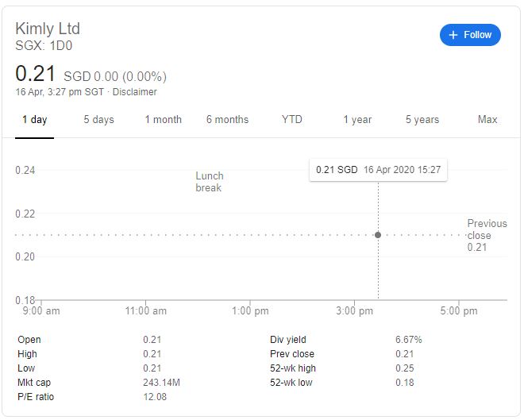The image size is (524, 420).
Task: Click the Mkt cap value 243.14M
Action: pyautogui.click(x=161, y=383)
